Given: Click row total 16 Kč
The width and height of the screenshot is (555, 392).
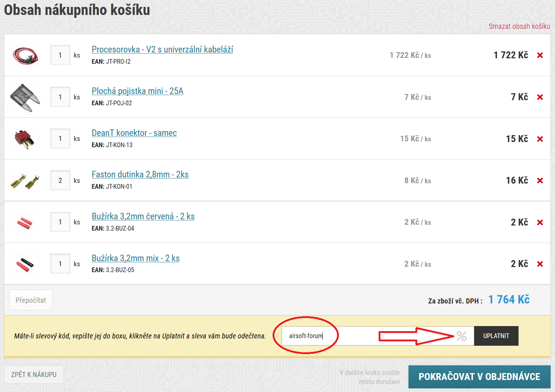Looking at the screenshot, I should pos(517,180).
